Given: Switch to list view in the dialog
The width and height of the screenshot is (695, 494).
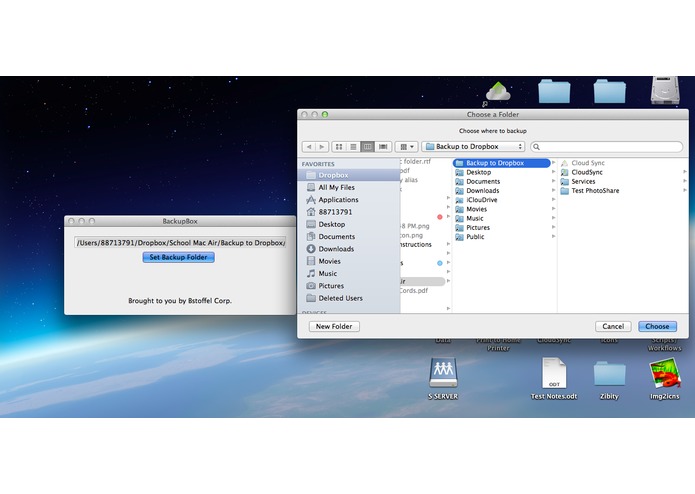Looking at the screenshot, I should point(353,147).
